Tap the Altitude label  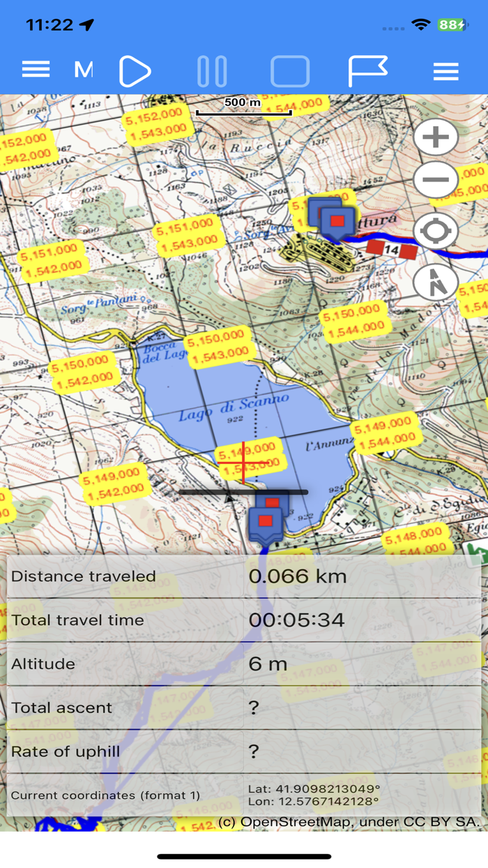pos(43,664)
